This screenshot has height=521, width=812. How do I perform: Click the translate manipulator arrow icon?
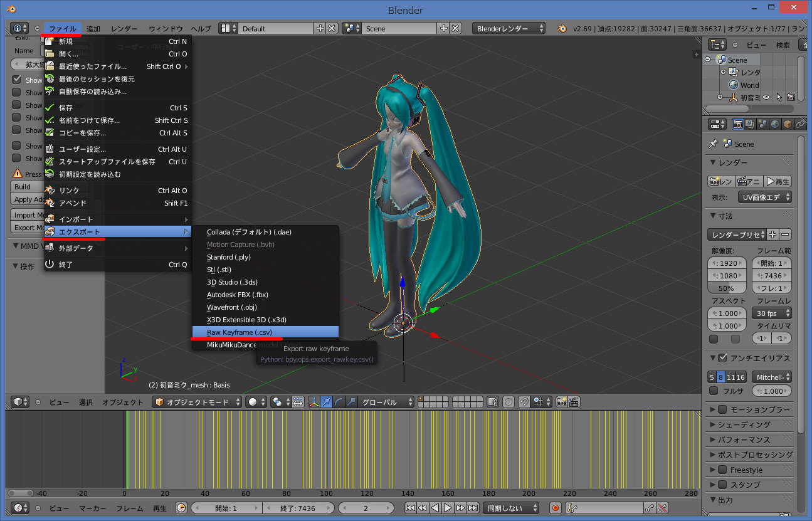[326, 402]
